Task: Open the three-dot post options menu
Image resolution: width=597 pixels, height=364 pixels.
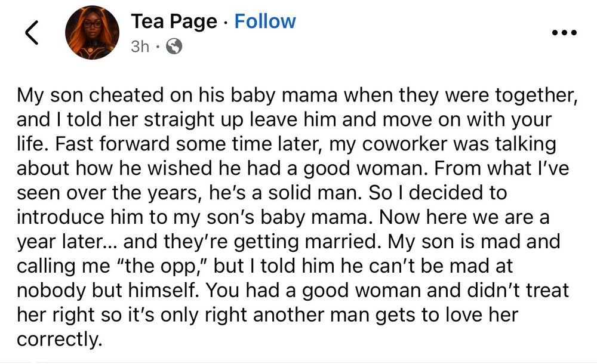Action: coord(564,33)
